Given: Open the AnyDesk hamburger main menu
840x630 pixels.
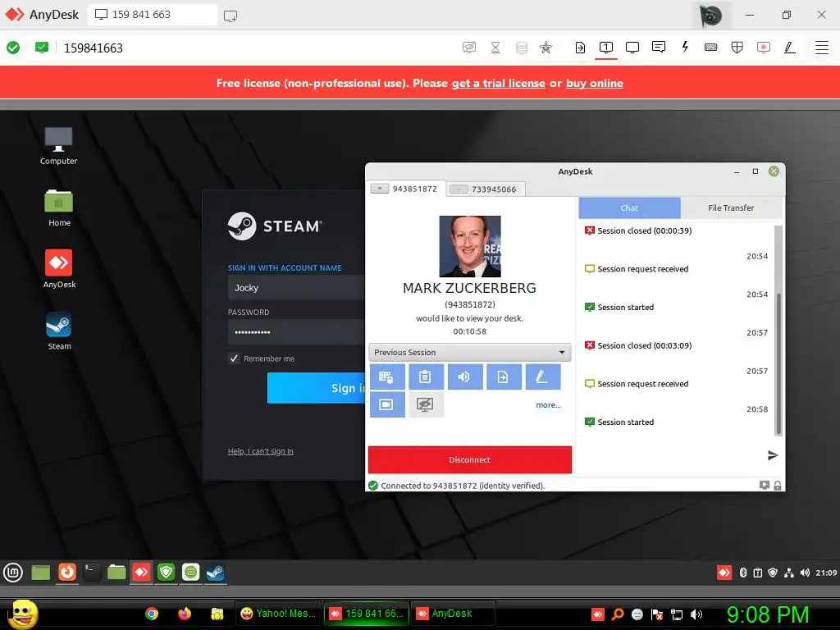Looking at the screenshot, I should point(822,48).
